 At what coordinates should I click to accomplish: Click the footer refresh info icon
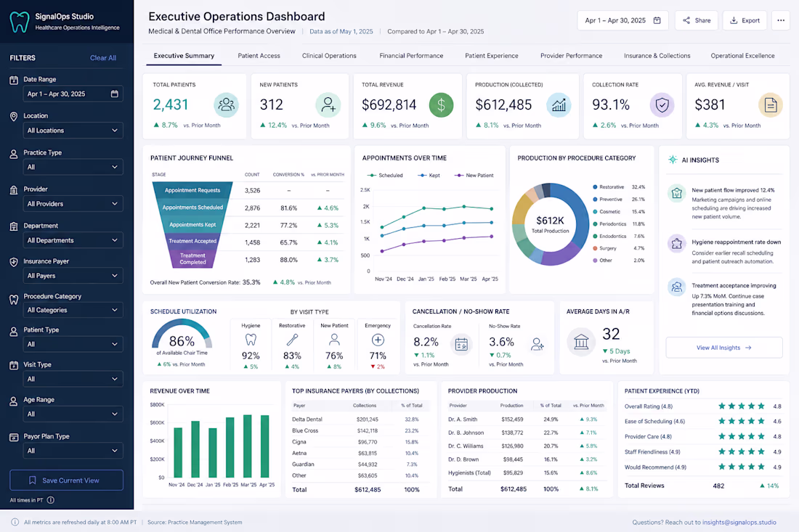[15, 522]
